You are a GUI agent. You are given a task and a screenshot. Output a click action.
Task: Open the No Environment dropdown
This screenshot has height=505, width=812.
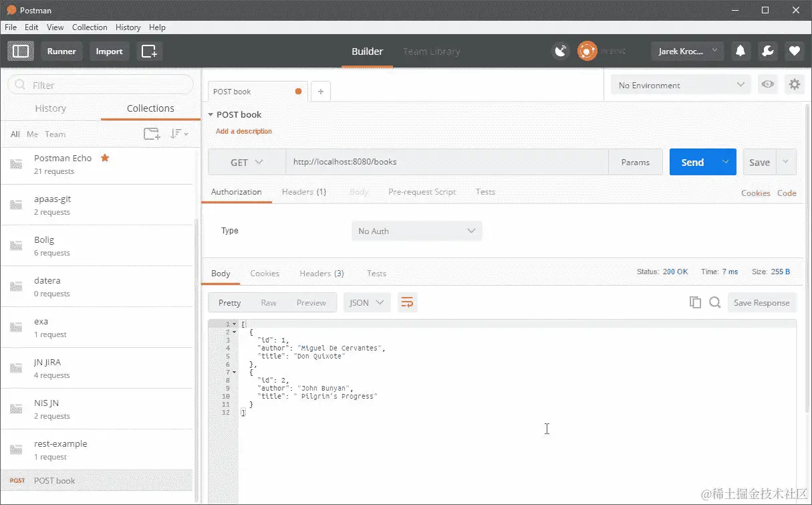point(681,85)
